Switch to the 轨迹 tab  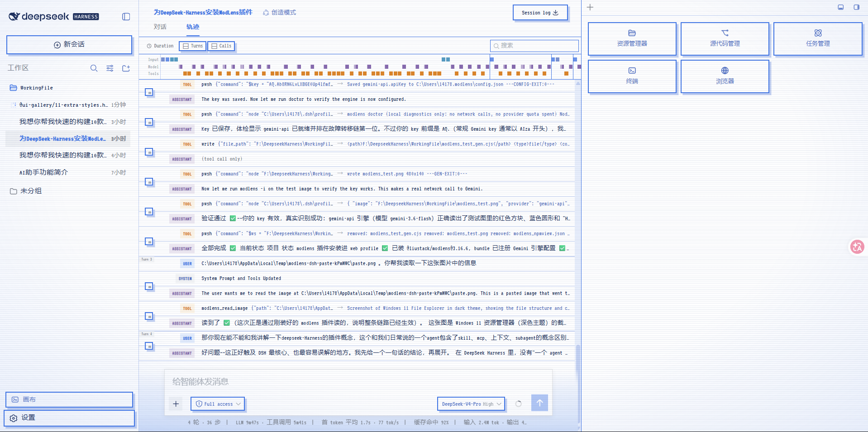[193, 27]
